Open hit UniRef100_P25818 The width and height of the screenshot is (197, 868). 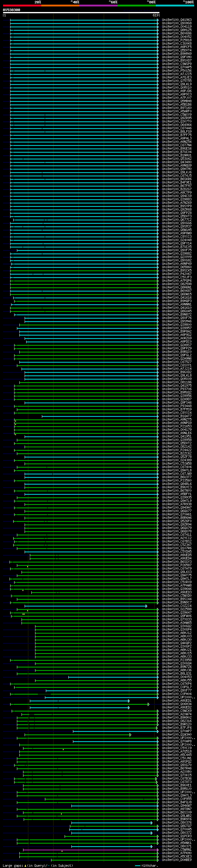coord(177,40)
